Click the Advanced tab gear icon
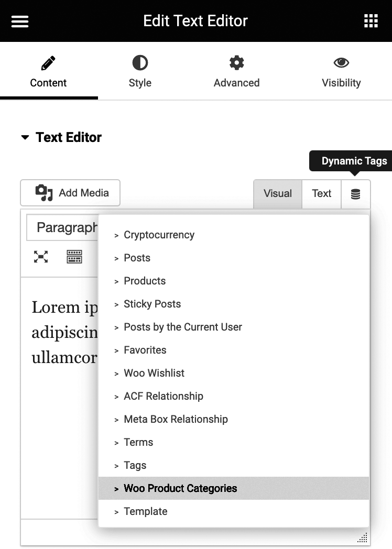This screenshot has width=392, height=549. click(x=236, y=62)
